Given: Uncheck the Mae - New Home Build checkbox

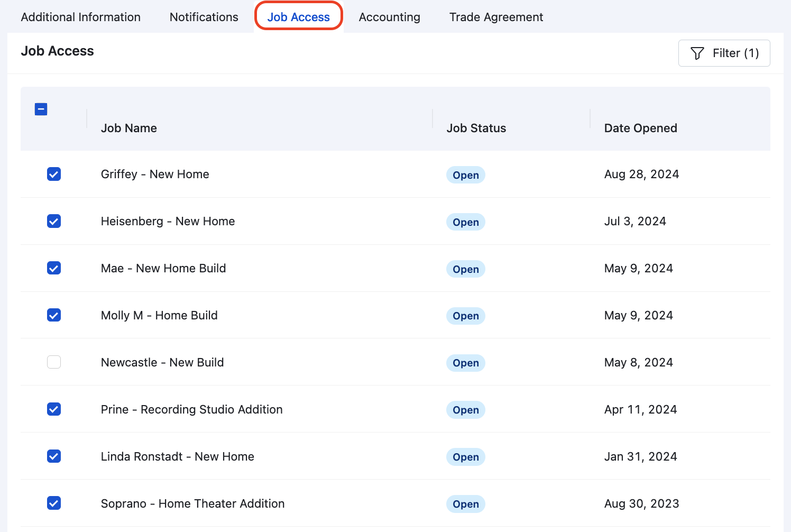Looking at the screenshot, I should tap(54, 268).
